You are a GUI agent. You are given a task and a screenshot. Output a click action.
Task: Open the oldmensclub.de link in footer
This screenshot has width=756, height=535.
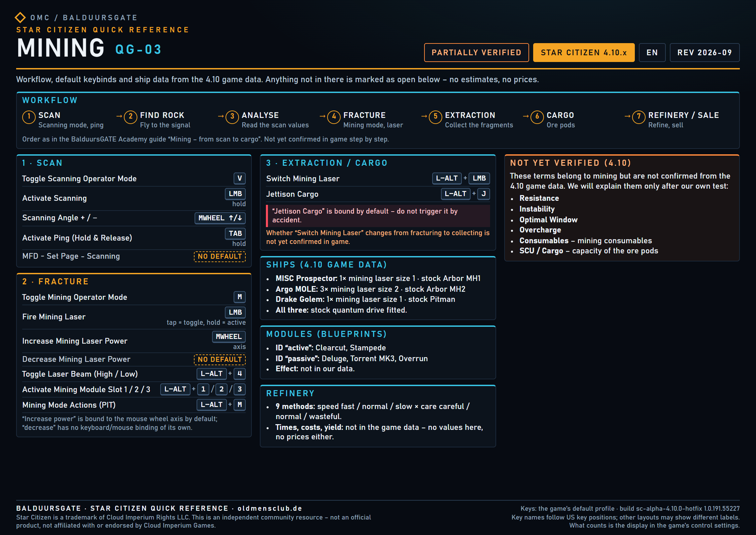pyautogui.click(x=270, y=508)
